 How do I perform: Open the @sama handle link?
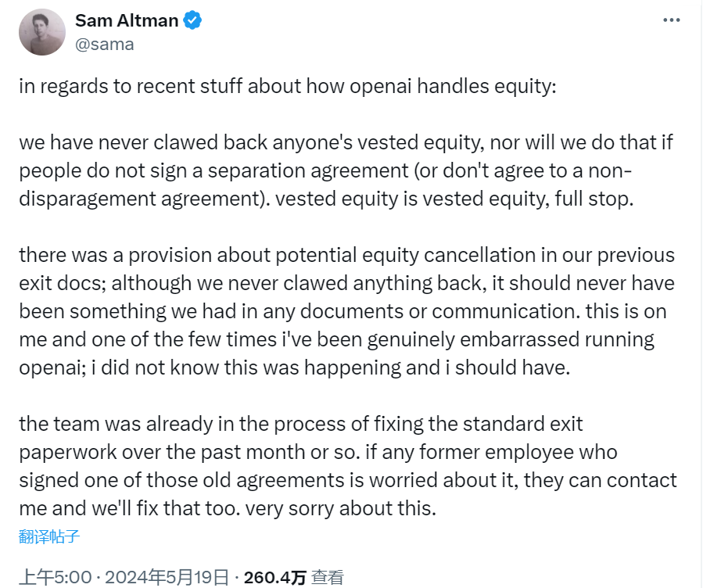point(105,45)
